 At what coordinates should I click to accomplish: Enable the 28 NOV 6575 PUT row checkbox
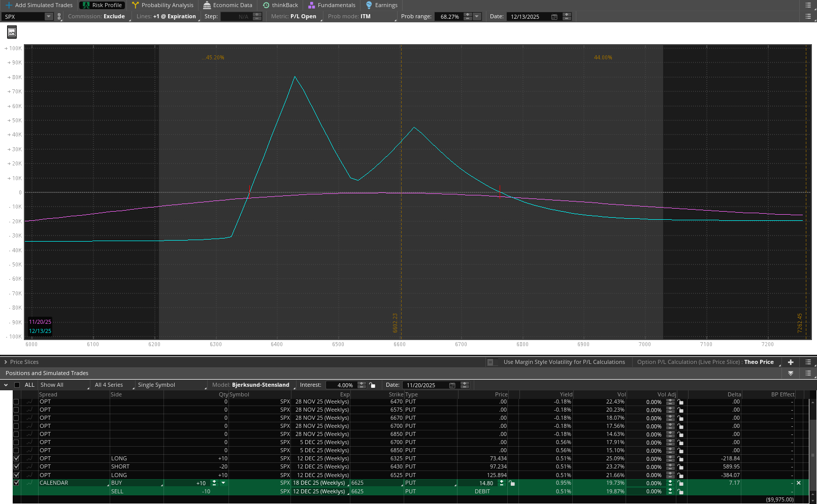(16, 410)
